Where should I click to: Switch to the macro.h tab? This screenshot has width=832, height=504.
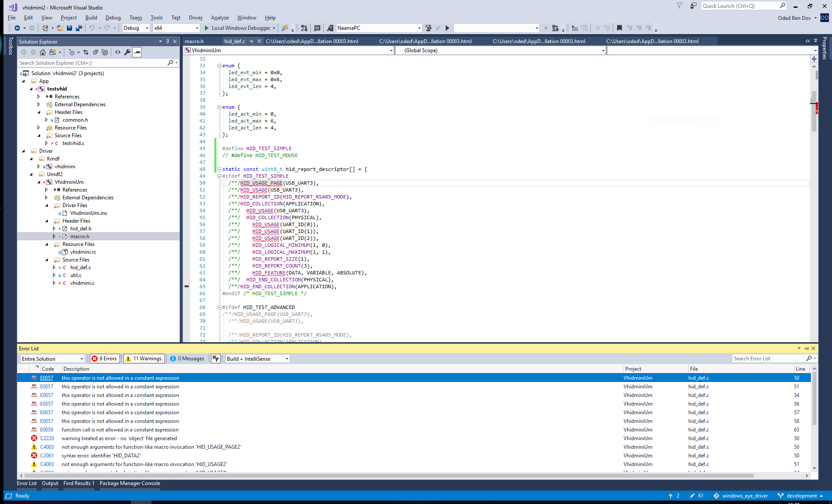pyautogui.click(x=194, y=41)
